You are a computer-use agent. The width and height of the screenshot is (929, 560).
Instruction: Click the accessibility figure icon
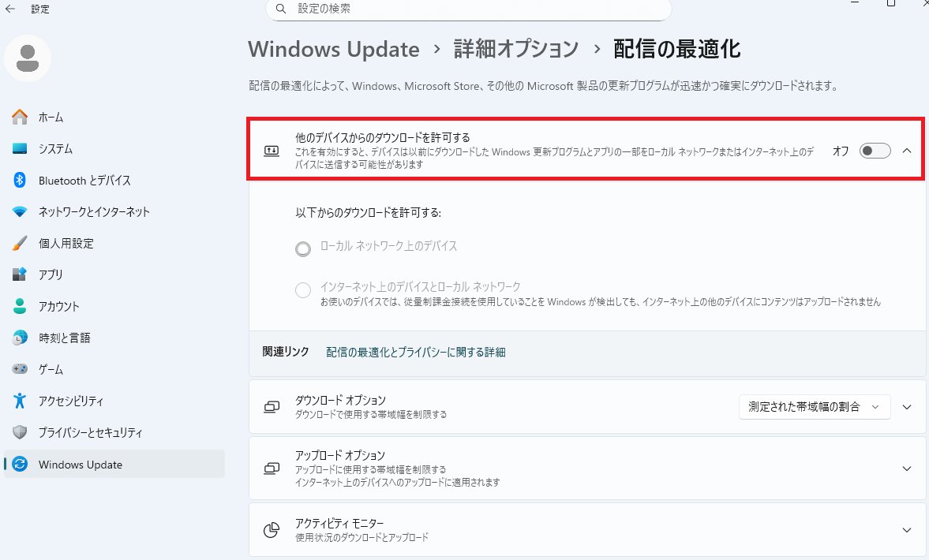(20, 401)
